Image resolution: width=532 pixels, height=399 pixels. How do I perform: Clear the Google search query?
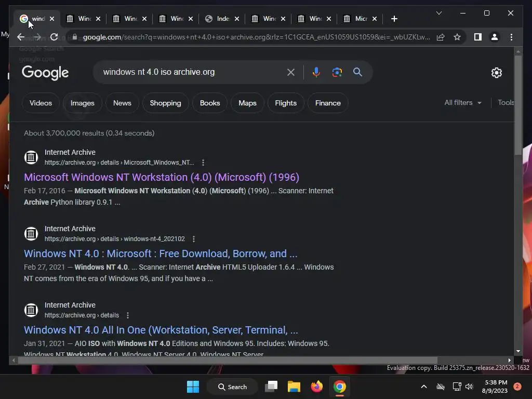click(291, 72)
